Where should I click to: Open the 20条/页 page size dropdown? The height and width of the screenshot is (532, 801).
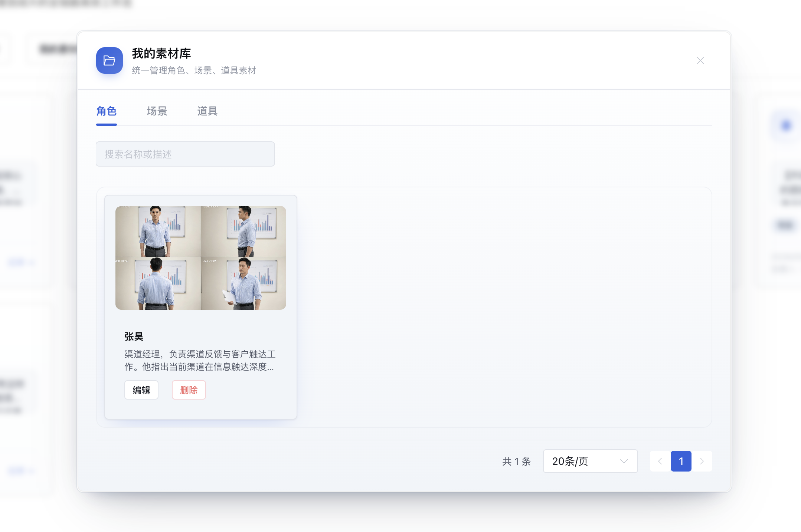coord(591,461)
